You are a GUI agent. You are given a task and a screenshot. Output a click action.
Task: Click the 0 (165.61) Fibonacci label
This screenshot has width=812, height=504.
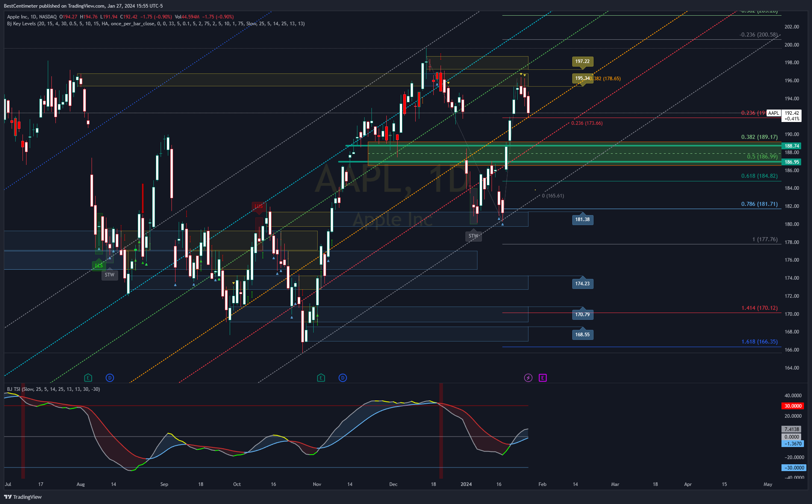pyautogui.click(x=553, y=196)
